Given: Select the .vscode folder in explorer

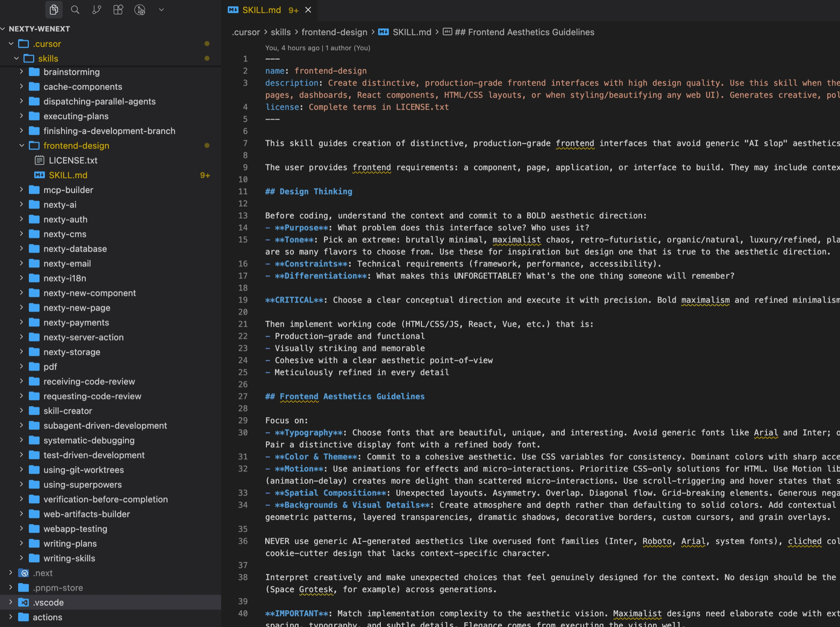Looking at the screenshot, I should point(49,602).
